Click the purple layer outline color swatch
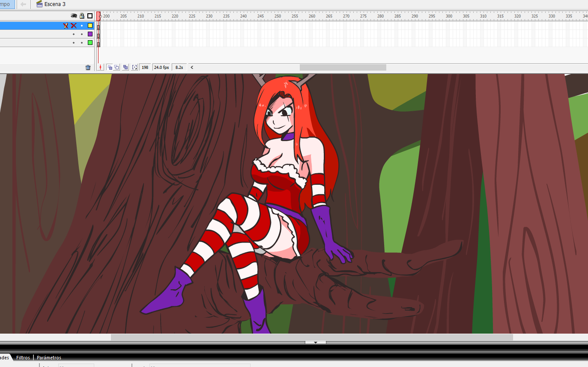This screenshot has height=367, width=588. coord(90,34)
